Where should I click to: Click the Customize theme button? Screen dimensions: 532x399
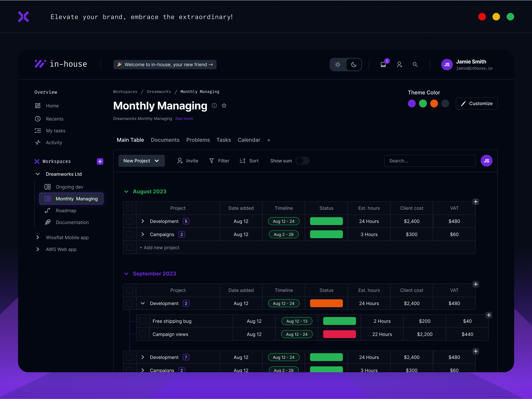click(477, 103)
